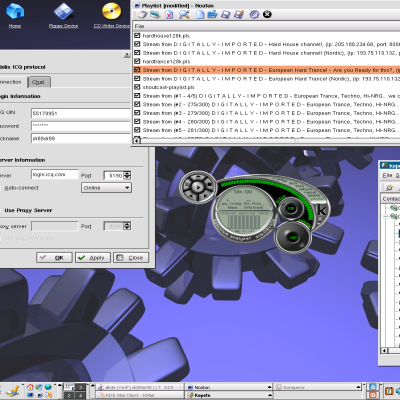Click the save-as floppy with pencil icon
400x400 pixels.
tap(239, 15)
